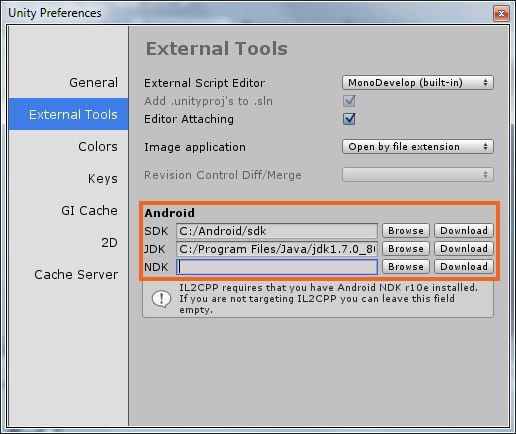
Task: Open the Image application dropdown
Action: pyautogui.click(x=418, y=147)
